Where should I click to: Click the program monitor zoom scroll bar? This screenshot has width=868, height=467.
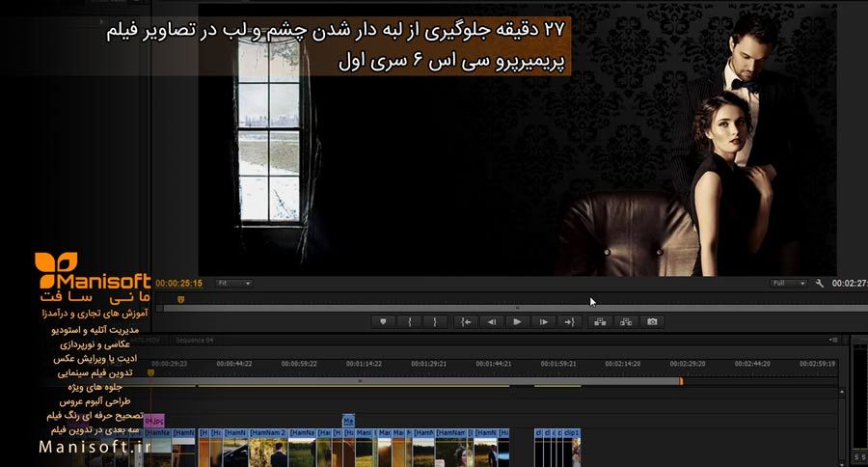click(x=518, y=308)
